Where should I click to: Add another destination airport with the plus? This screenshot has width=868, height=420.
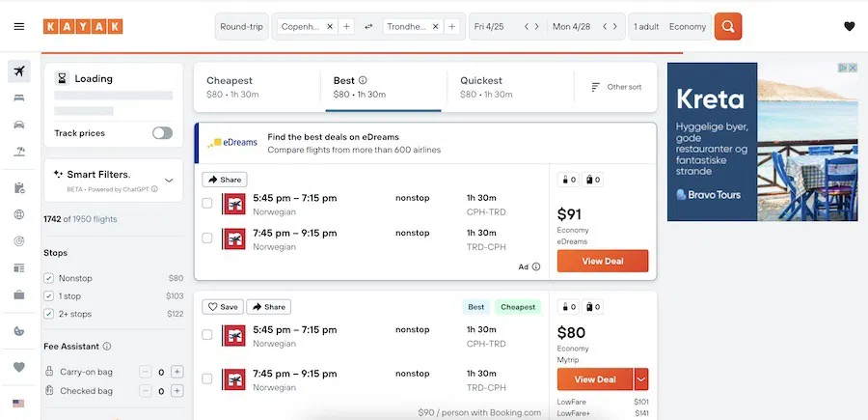(451, 27)
